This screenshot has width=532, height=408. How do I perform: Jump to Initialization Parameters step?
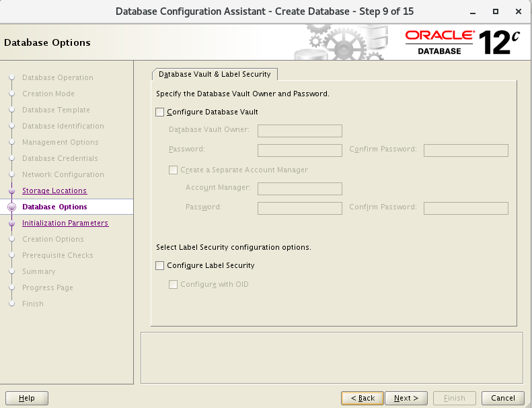point(65,224)
